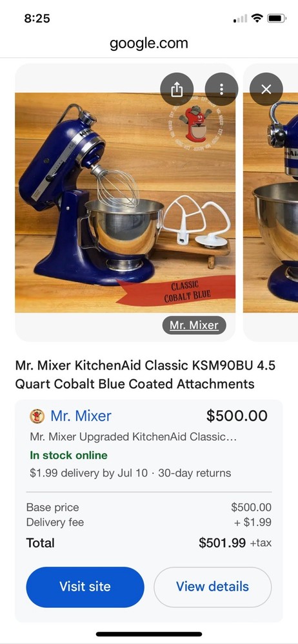Open the three-dot more options menu
Screen dimensions: 298x644
click(x=221, y=89)
